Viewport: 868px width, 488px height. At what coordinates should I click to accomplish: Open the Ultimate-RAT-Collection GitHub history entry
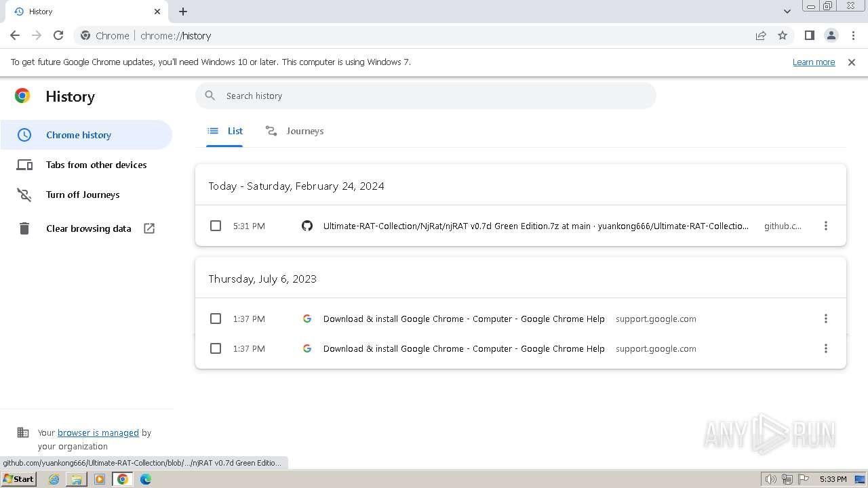(536, 226)
